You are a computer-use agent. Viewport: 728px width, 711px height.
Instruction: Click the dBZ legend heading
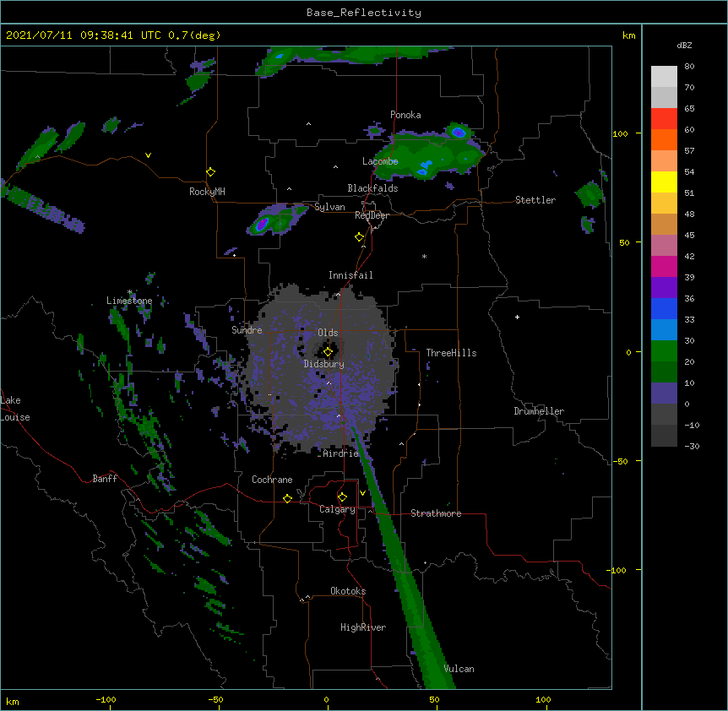(x=684, y=45)
